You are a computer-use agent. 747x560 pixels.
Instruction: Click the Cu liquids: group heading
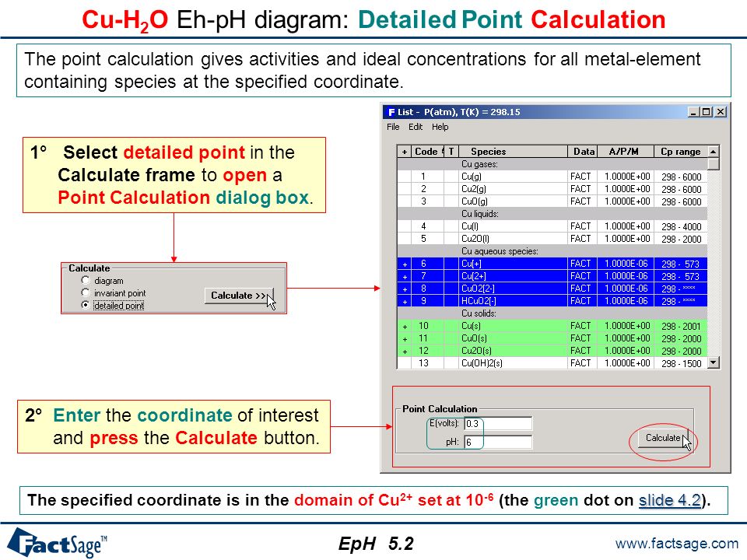tap(480, 214)
